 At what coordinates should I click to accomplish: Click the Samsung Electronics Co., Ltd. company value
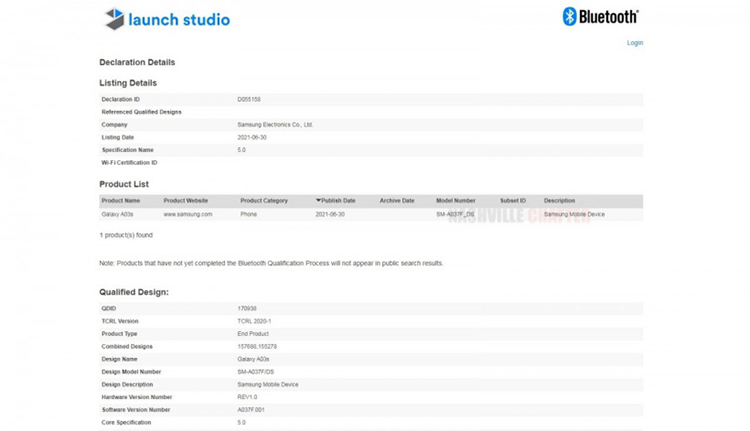[275, 125]
